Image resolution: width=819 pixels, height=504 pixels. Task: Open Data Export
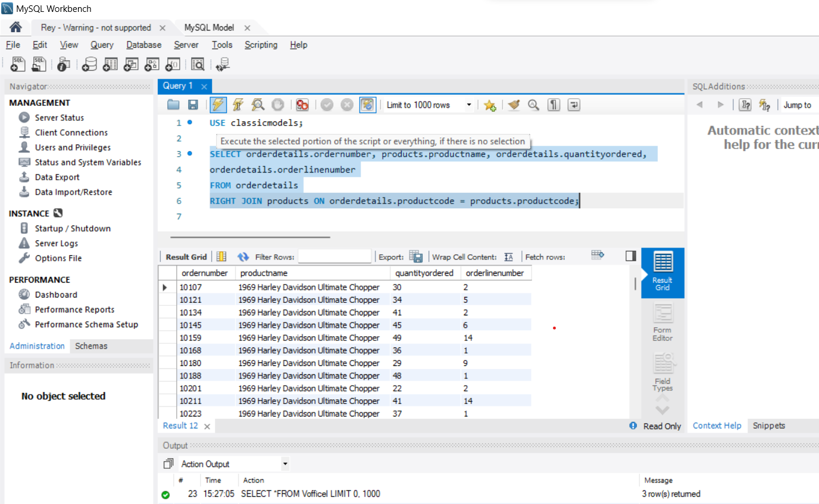(49, 177)
